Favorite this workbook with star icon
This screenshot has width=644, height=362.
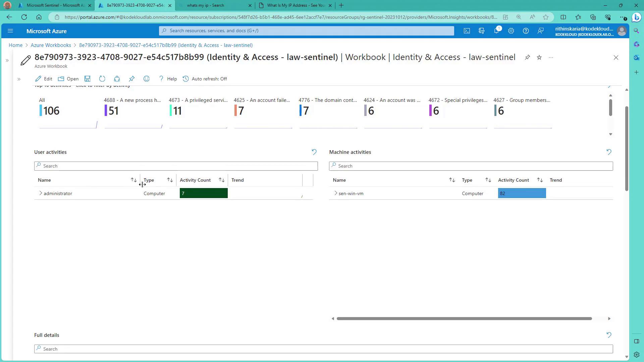tap(539, 58)
